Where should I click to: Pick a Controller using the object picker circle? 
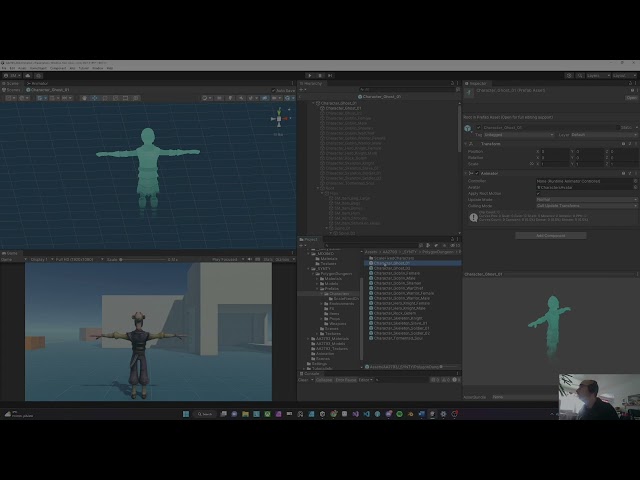[x=636, y=181]
